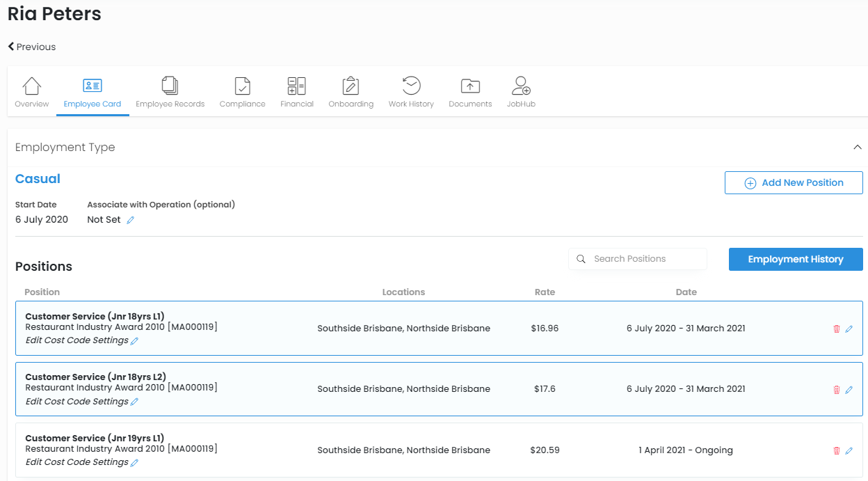Open the Documents folder icon
868x481 pixels.
470,86
